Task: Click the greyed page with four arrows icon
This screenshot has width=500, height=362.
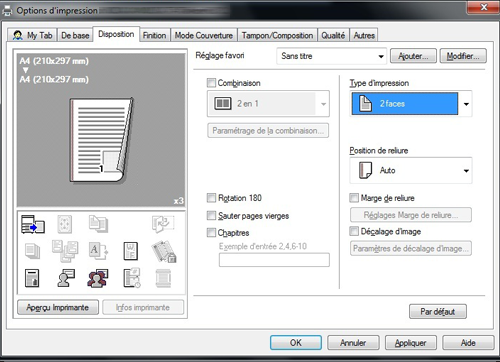Action: point(65,224)
